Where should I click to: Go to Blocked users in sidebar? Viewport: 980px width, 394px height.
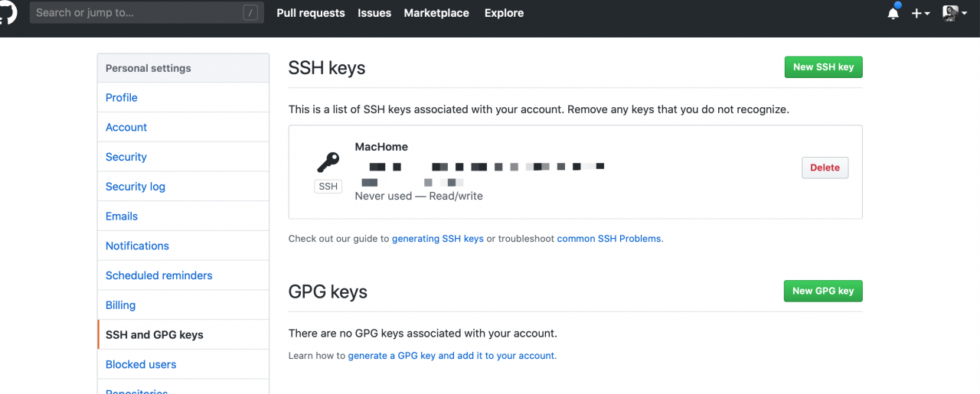click(x=141, y=364)
